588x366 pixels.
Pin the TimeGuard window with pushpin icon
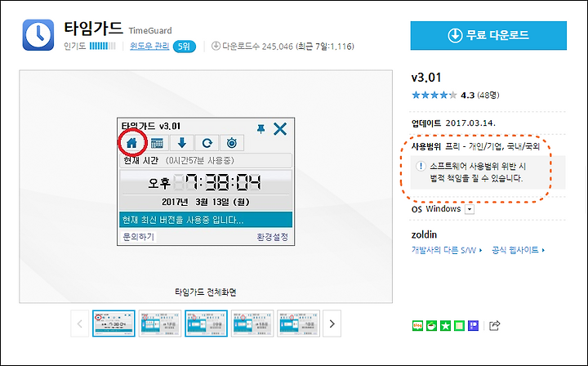click(261, 129)
